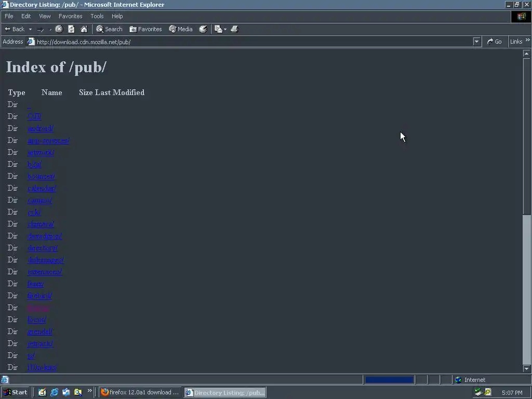This screenshot has width=532, height=399.
Task: Open the Search toolbar button
Action: tap(109, 29)
